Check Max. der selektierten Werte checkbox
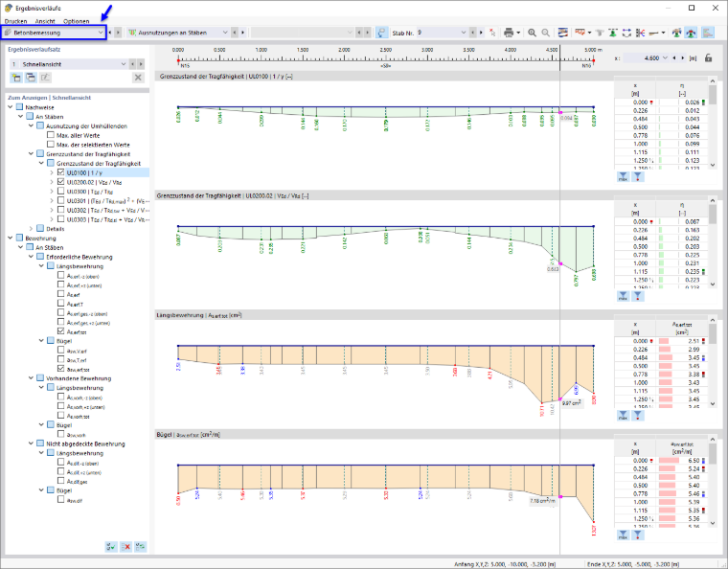The width and height of the screenshot is (728, 569). pos(51,145)
